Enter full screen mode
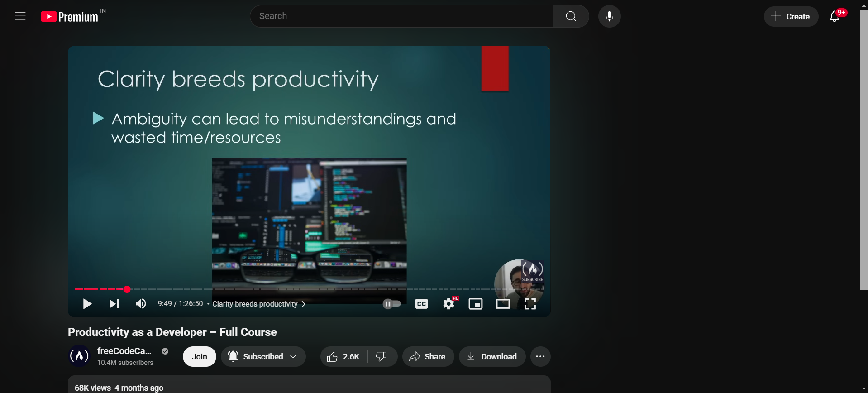The width and height of the screenshot is (868, 393). (530, 304)
